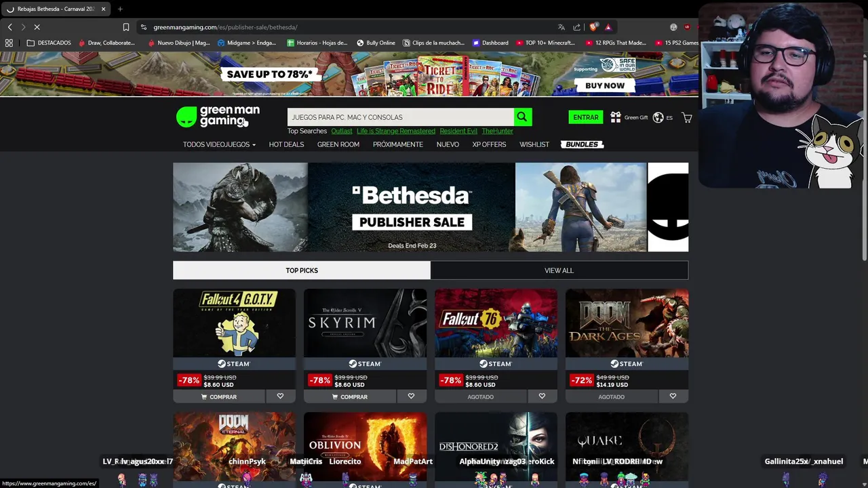Open a new browser tab

click(x=120, y=9)
